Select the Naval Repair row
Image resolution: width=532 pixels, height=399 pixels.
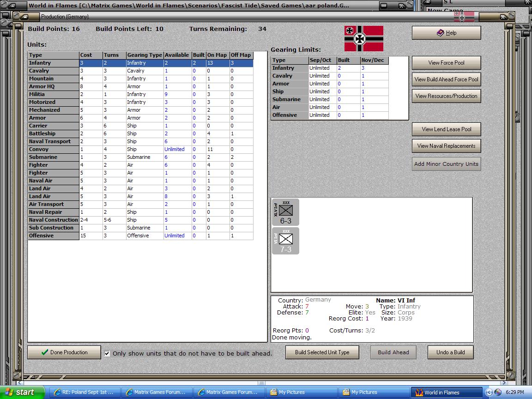tap(140, 212)
